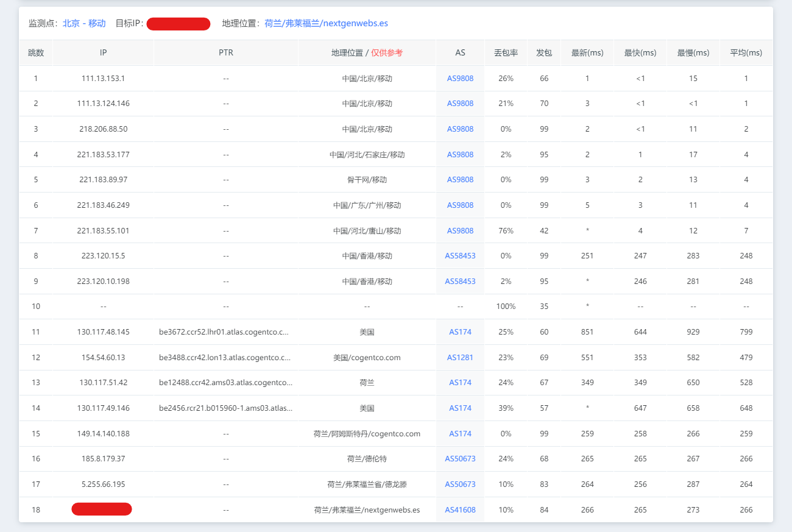Click the 76% packet loss cell

coord(506,231)
